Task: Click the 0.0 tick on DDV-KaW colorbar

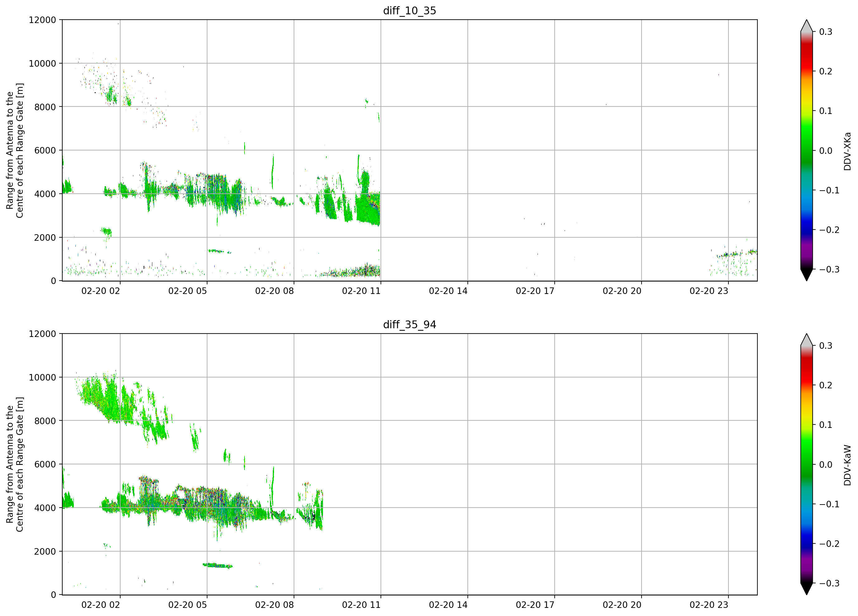Action: click(x=826, y=465)
